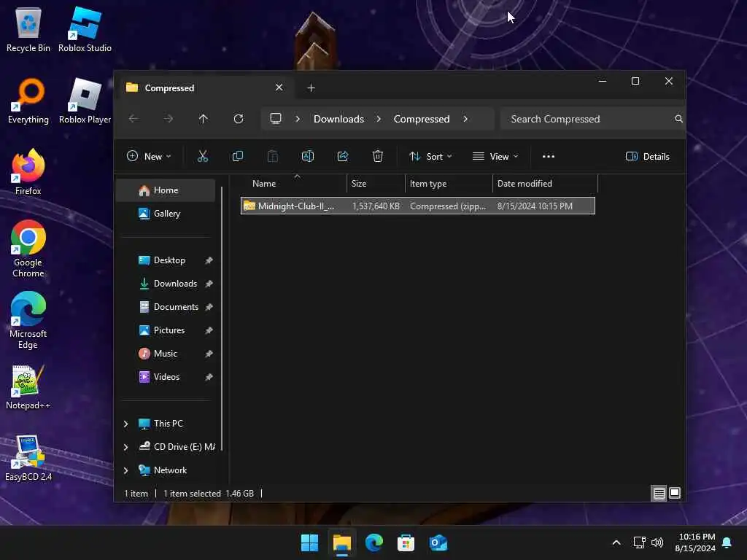Select Firefox desktop shortcut
Screen dimensions: 747x560
[28, 172]
